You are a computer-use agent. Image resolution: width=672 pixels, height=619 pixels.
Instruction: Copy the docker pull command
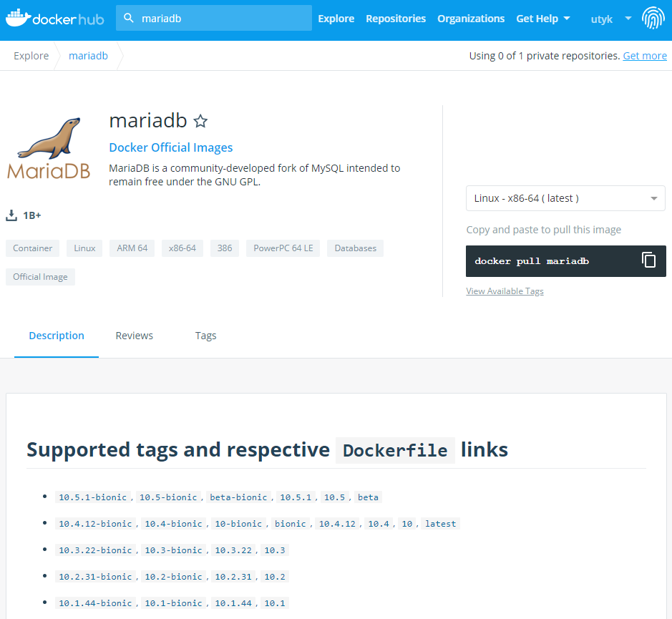648,260
